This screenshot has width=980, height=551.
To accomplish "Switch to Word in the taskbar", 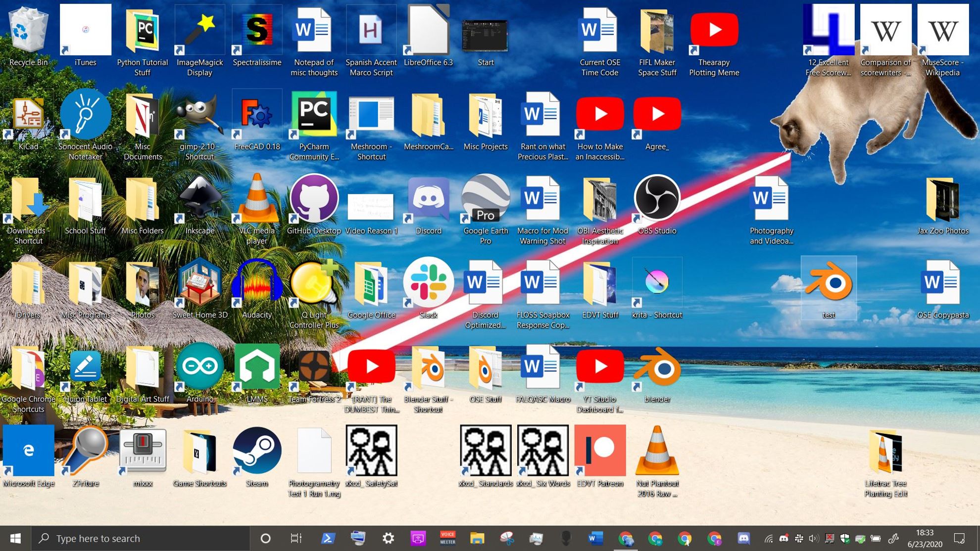I will (596, 538).
